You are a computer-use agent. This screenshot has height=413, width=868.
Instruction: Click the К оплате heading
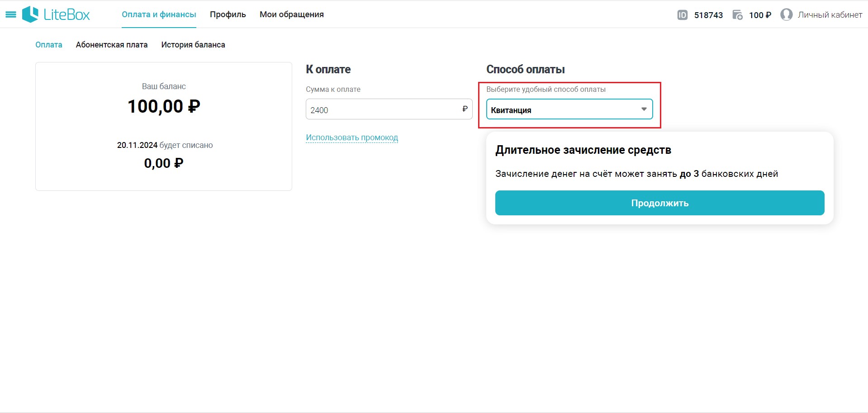(x=328, y=69)
